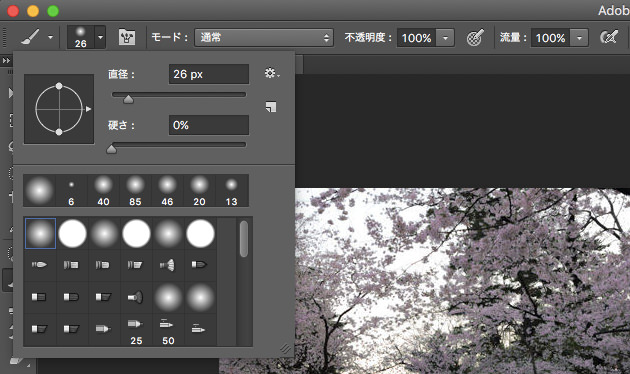Viewport: 630px width, 374px height.
Task: Click the green macOS zoom button
Action: [x=53, y=11]
